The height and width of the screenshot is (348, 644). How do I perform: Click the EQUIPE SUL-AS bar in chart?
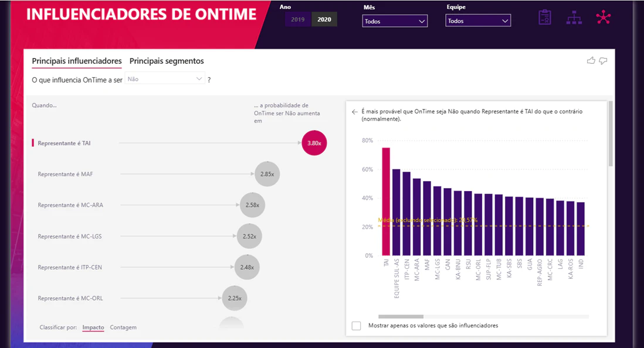[396, 212]
